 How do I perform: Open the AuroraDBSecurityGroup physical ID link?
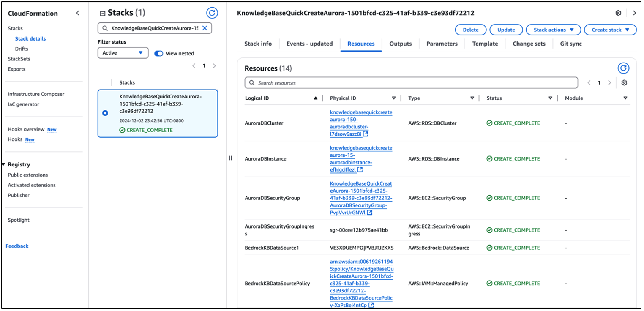pyautogui.click(x=361, y=198)
